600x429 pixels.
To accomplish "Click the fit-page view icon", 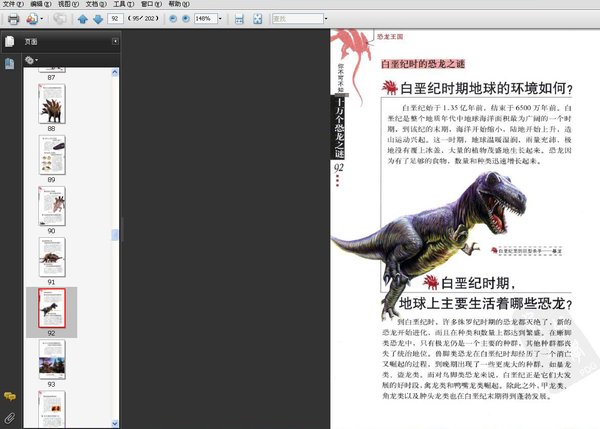I will tap(258, 19).
